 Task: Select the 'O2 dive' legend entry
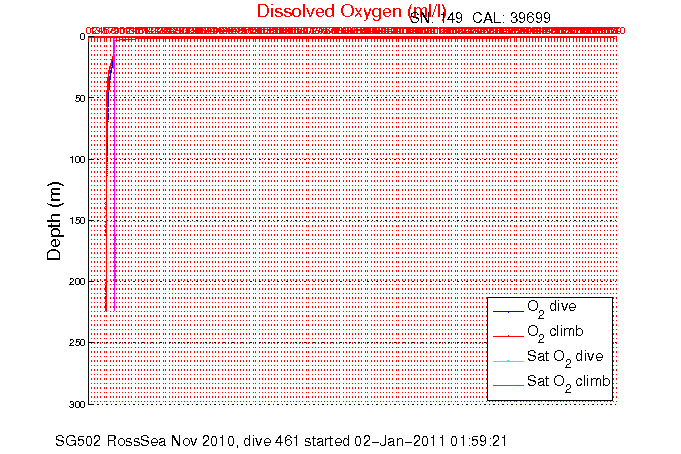coord(552,307)
